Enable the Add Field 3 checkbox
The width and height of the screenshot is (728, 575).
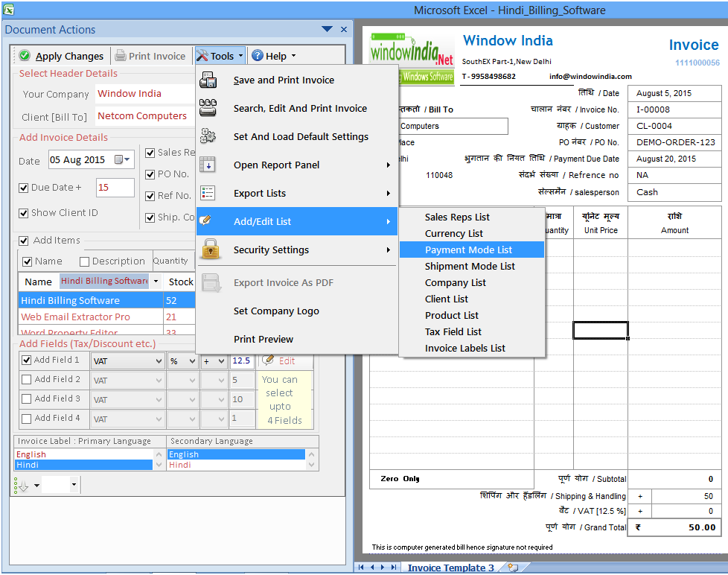27,399
